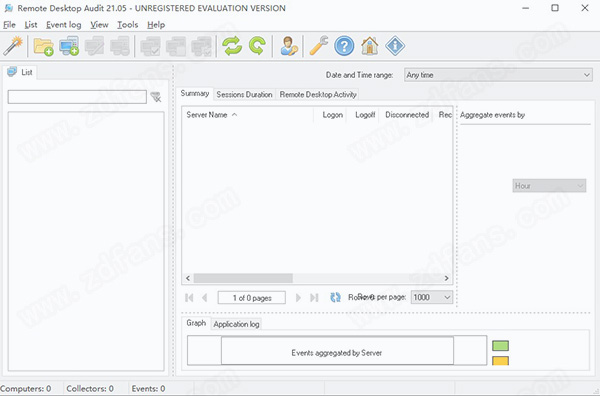The image size is (600, 396).
Task: Open the Tools menu
Action: [127, 25]
